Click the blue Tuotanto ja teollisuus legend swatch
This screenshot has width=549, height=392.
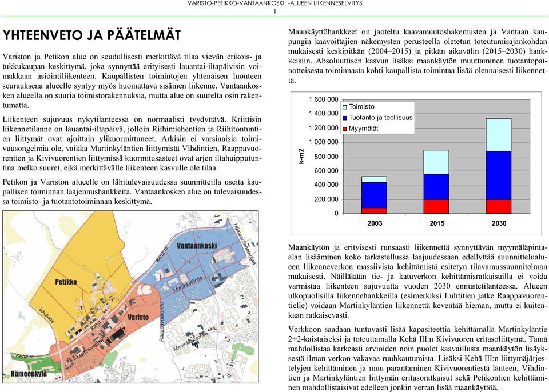[344, 118]
